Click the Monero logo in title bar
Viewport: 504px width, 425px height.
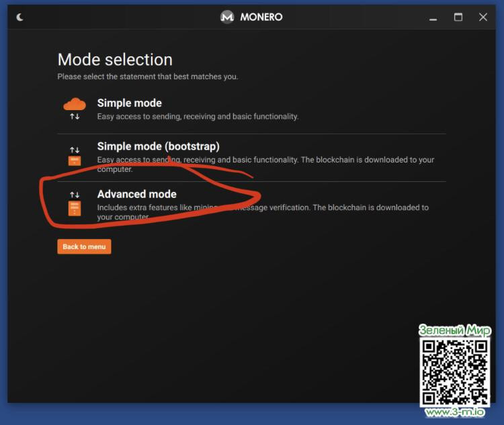(x=227, y=17)
